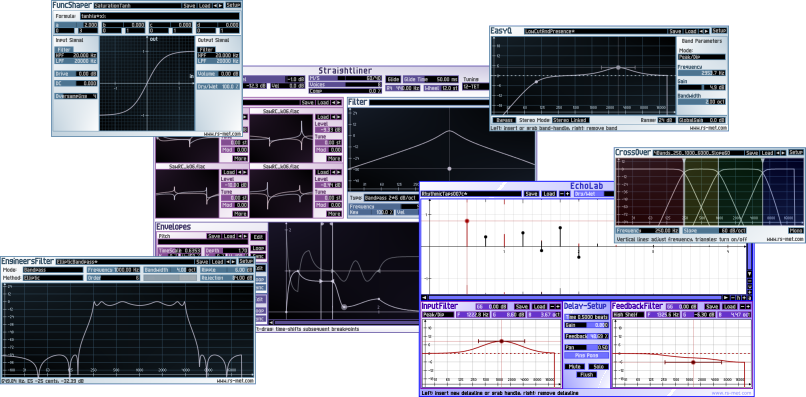Open the Stereo Mode dropdown in EasyQ
The height and width of the screenshot is (397, 806).
570,120
